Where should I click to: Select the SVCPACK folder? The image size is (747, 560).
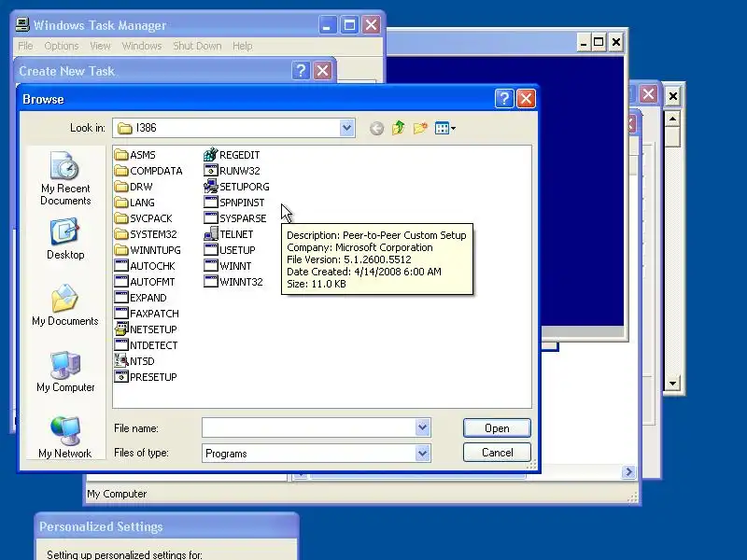[x=144, y=218]
